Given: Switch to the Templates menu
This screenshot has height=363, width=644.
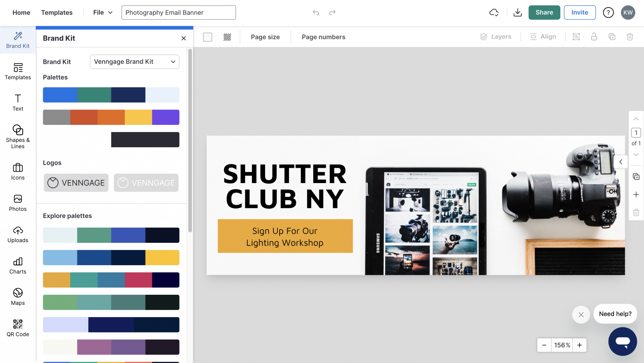Looking at the screenshot, I should (x=57, y=13).
